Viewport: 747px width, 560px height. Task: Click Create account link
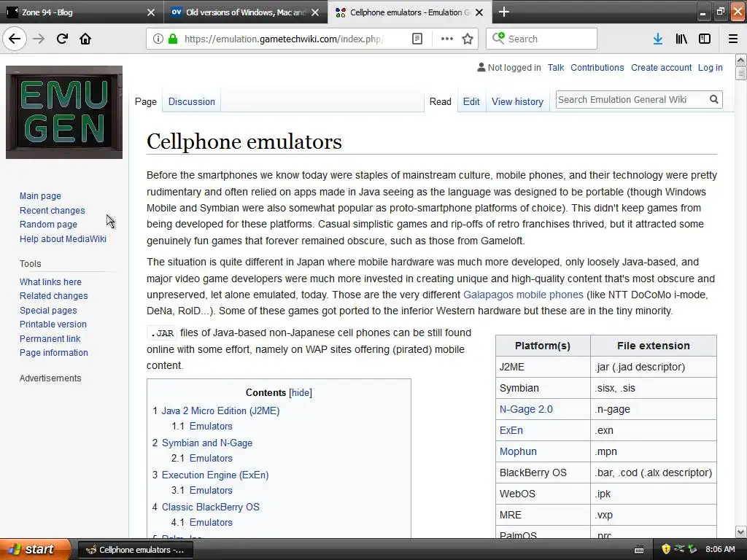(x=661, y=68)
